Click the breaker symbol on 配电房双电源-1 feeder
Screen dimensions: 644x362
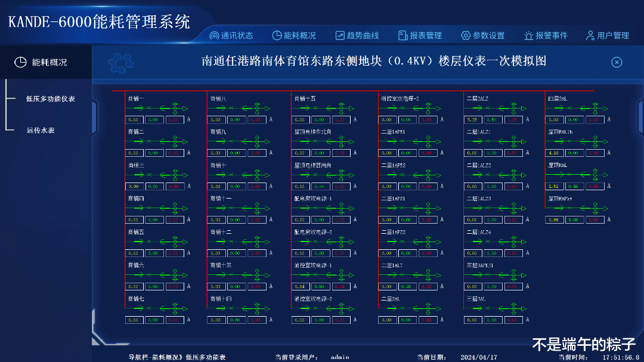click(316, 208)
